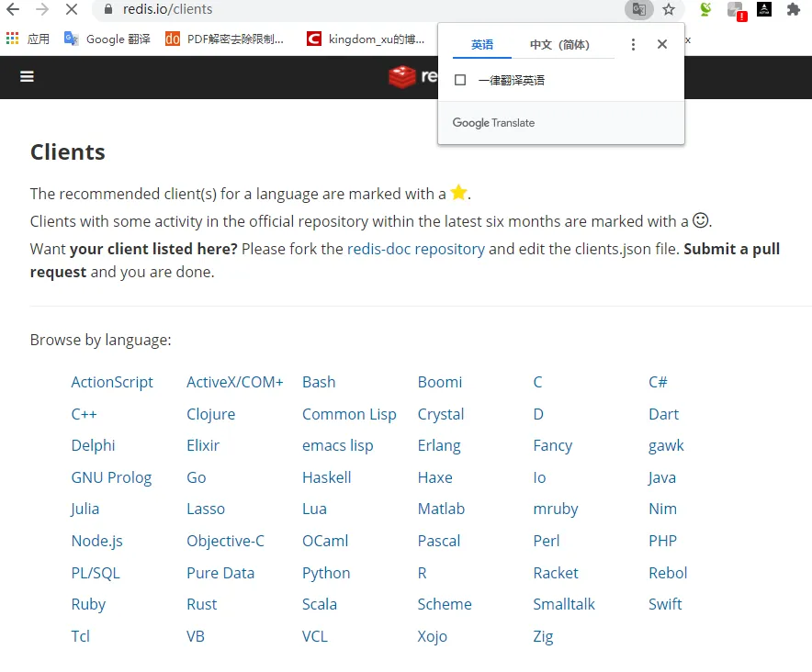Close the Google Translate popup
The width and height of the screenshot is (812, 672).
662,44
